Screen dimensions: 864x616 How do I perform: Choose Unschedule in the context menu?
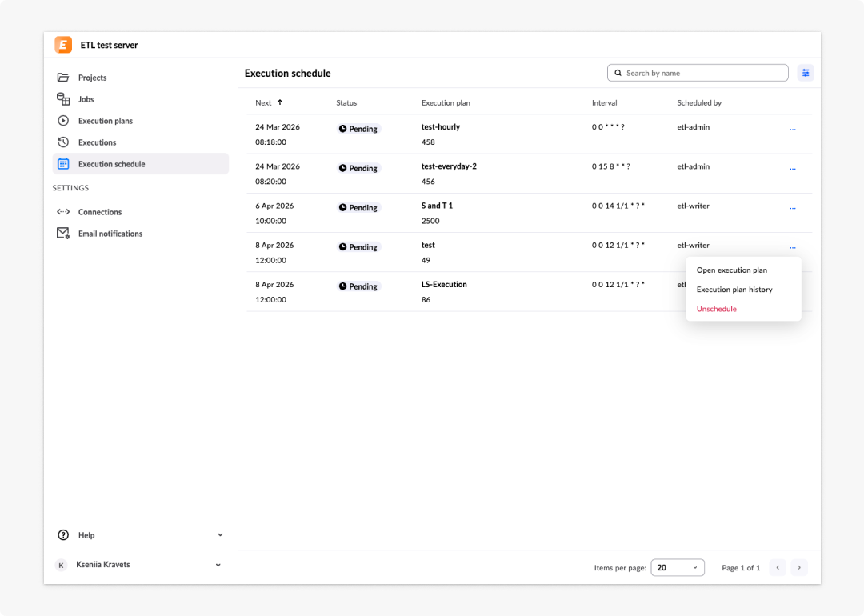tap(716, 309)
